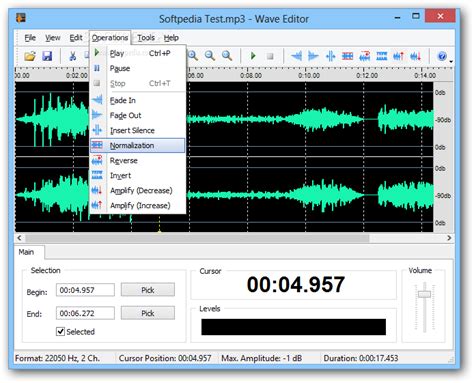Viewport: 474px width, 383px height.
Task: Minimize the Wave Editor window
Action: 397,17
